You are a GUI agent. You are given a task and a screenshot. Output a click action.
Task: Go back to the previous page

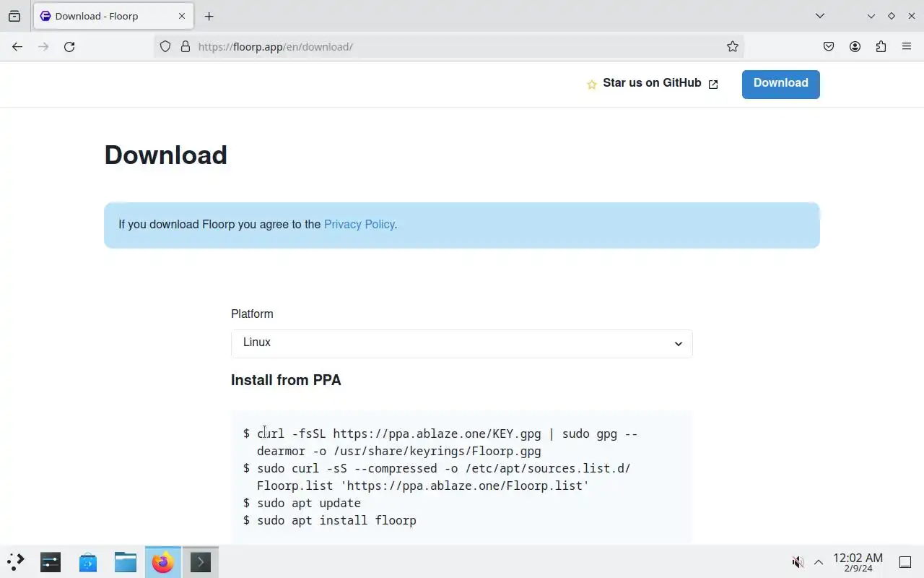(x=17, y=46)
